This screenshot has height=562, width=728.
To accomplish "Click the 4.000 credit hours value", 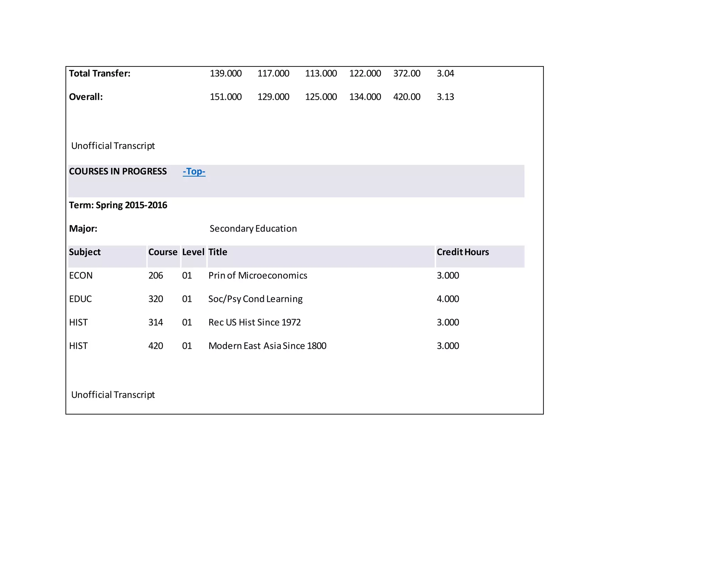I will pyautogui.click(x=448, y=299).
